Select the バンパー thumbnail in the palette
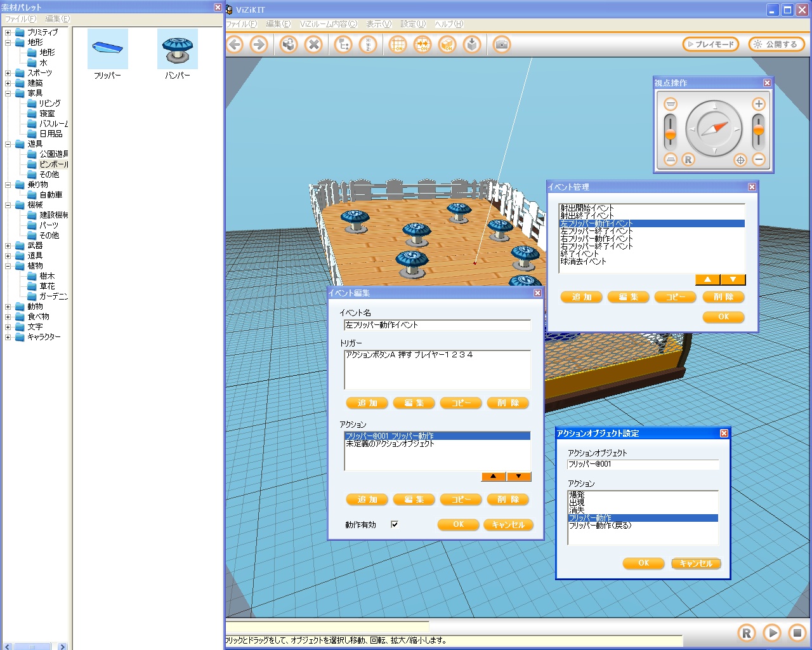The image size is (812, 650). click(178, 50)
